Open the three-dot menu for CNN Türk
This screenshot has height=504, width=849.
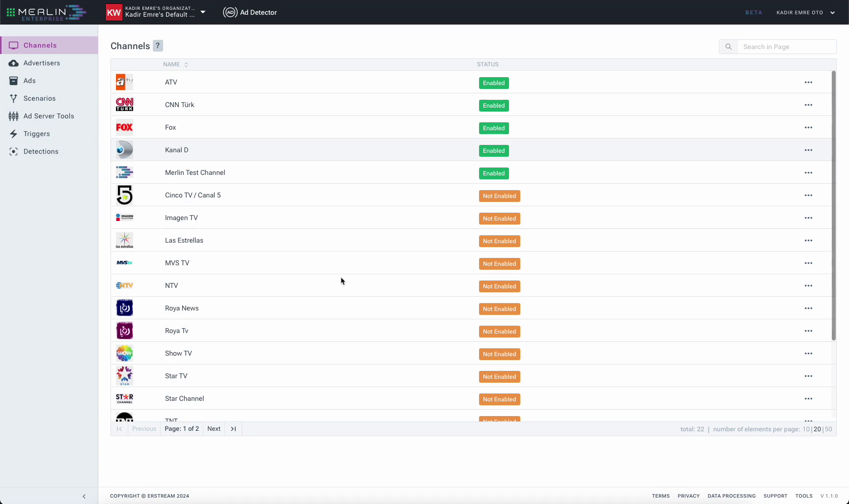[808, 105]
